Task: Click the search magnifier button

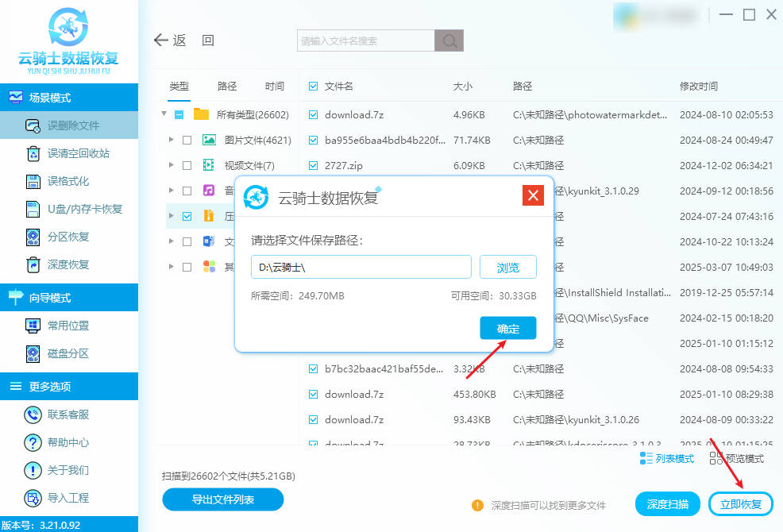Action: point(449,40)
